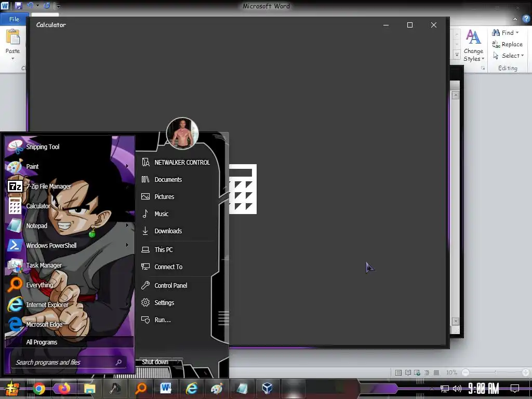Image resolution: width=532 pixels, height=399 pixels.
Task: Open Word Help question mark icon
Action: 526,19
